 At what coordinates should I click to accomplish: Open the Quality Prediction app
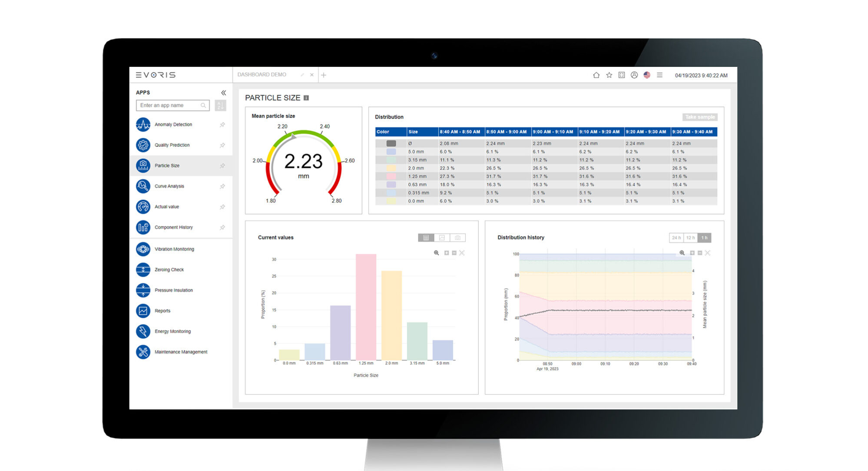[x=172, y=145]
